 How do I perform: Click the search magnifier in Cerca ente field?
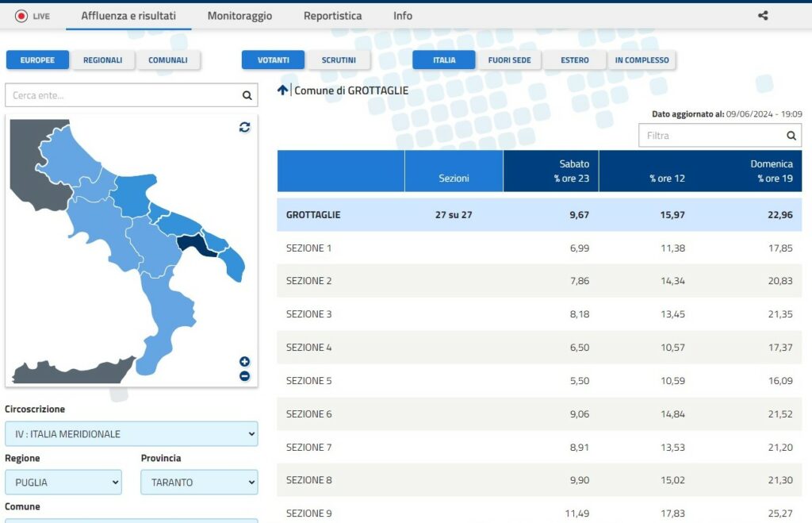coord(247,95)
